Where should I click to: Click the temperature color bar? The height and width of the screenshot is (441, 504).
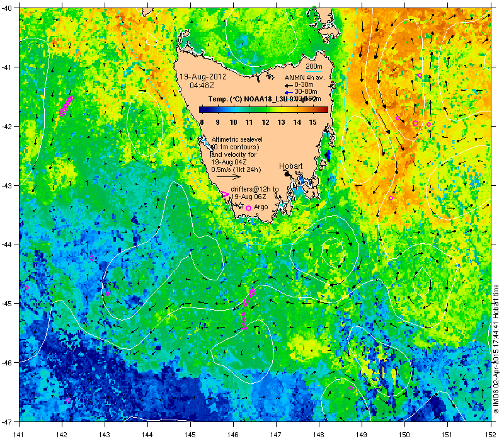tap(263, 110)
